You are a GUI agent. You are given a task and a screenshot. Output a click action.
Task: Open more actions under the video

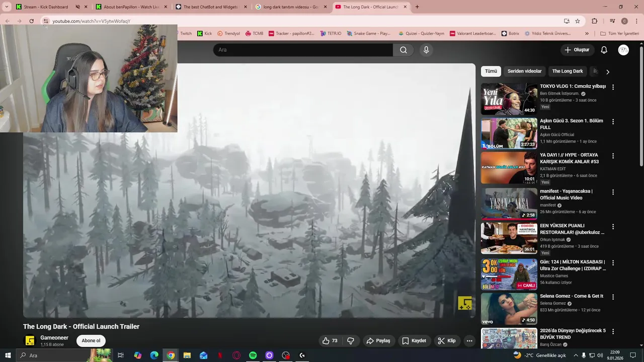(469, 341)
